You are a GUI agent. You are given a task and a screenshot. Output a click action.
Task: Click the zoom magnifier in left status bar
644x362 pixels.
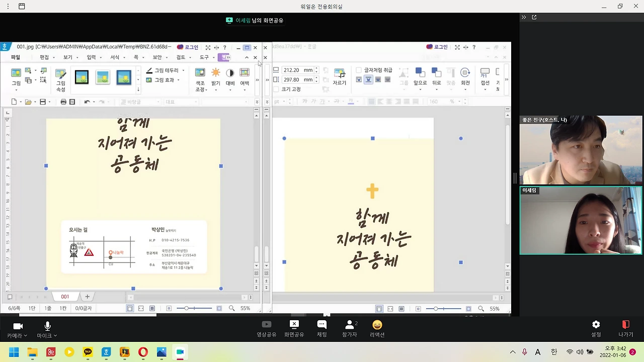pyautogui.click(x=231, y=308)
